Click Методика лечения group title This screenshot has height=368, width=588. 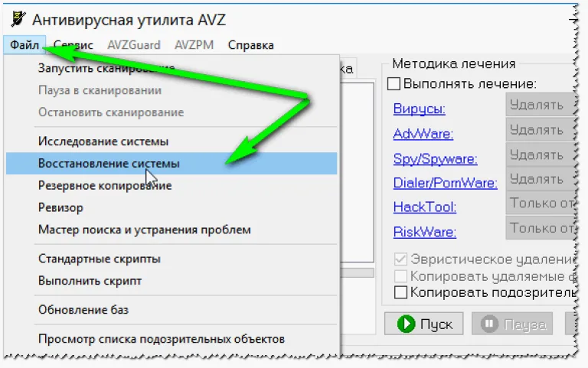tap(454, 64)
